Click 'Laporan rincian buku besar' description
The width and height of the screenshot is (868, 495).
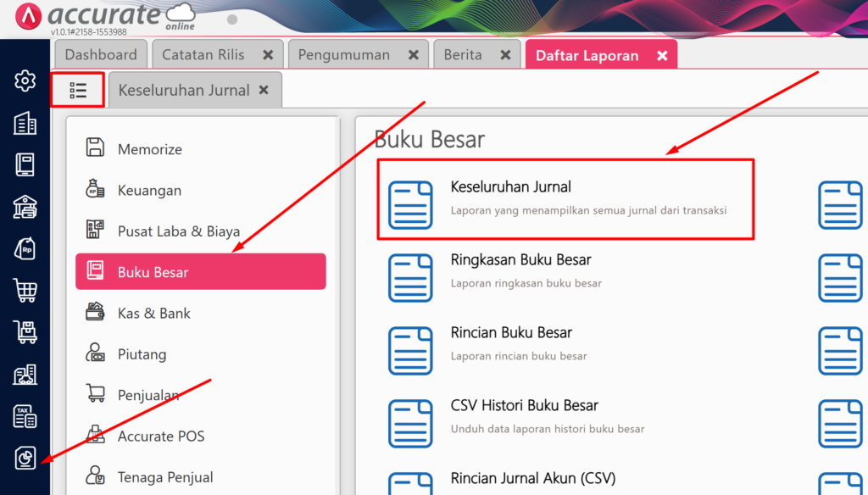(x=519, y=356)
